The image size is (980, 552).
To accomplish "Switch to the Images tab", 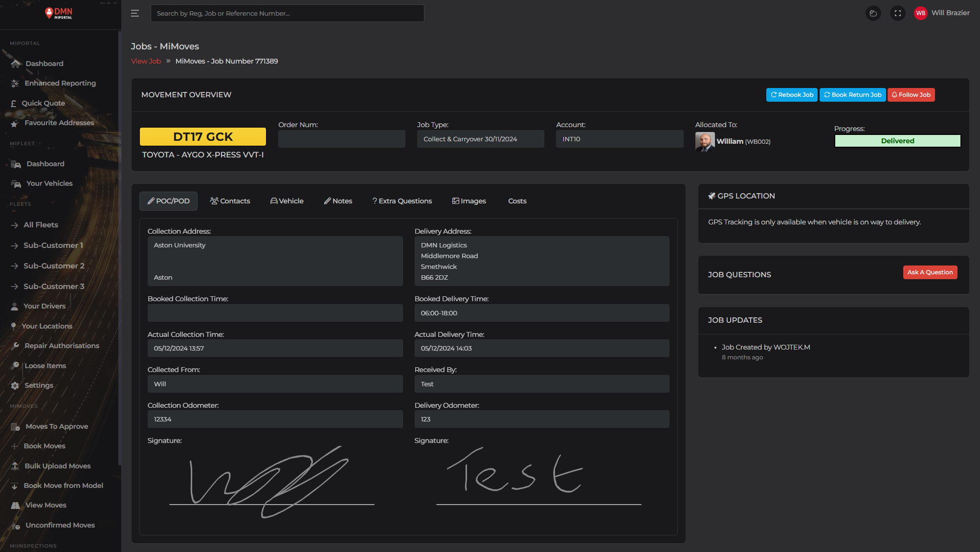I will point(469,201).
